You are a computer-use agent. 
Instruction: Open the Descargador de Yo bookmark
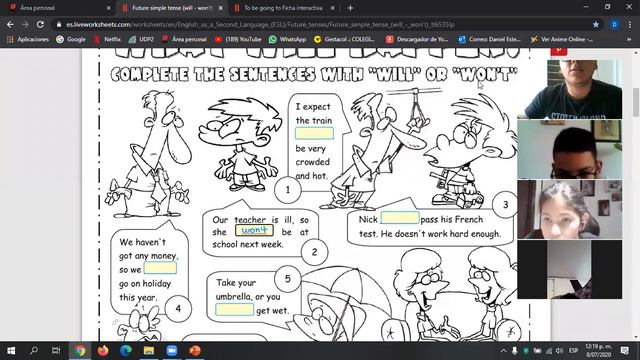417,39
